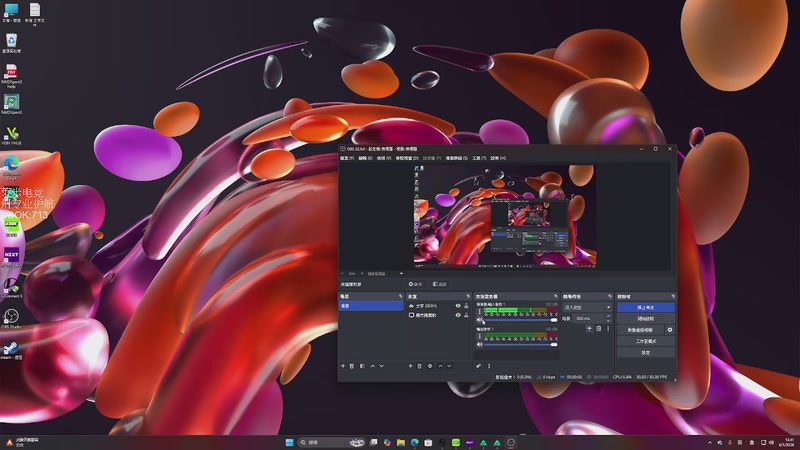Open audio mixer toolbar three-dot menu
This screenshot has width=800, height=450.
coord(489,366)
